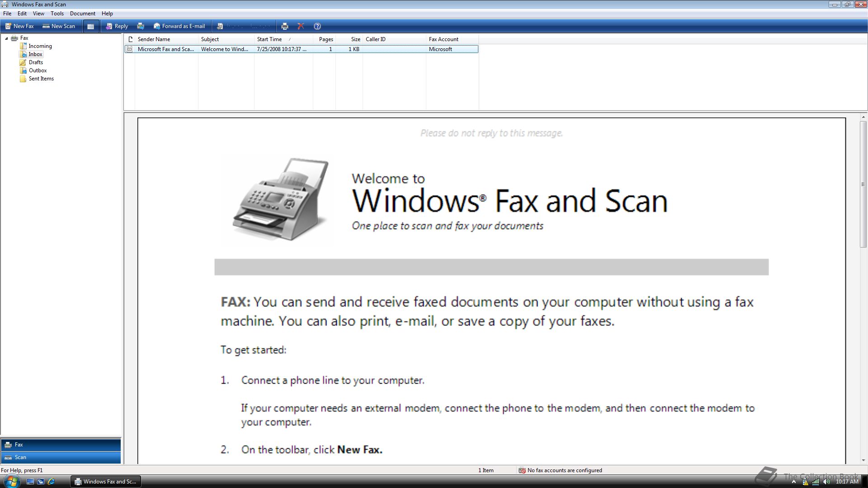
Task: Click the fax machine image in preview
Action: coord(281,199)
